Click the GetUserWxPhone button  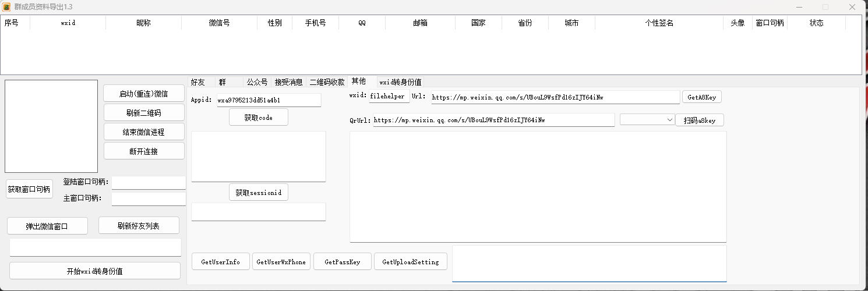click(x=281, y=262)
